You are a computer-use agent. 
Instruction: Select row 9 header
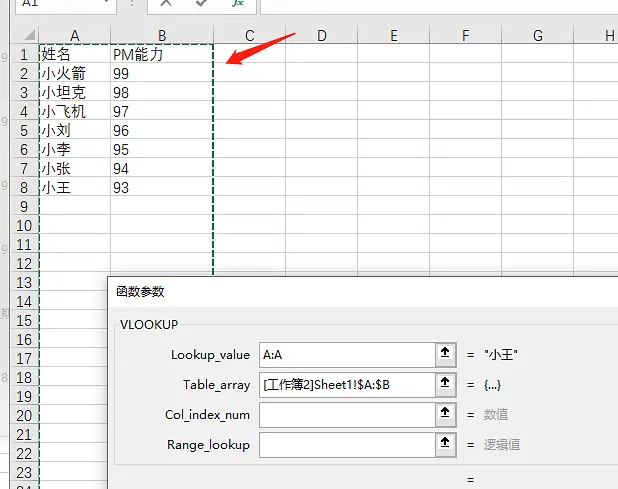pyautogui.click(x=24, y=206)
